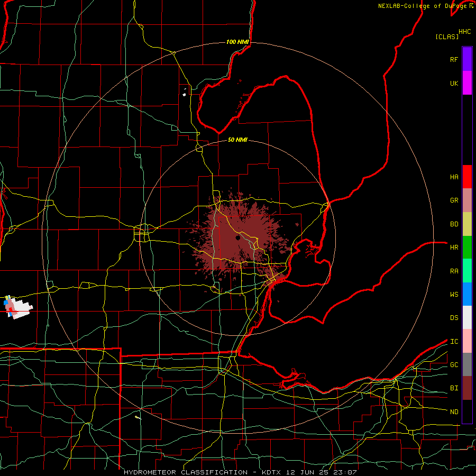This screenshot has height=476, width=476.
Task: Click the IC legend label
Action: coord(454,342)
